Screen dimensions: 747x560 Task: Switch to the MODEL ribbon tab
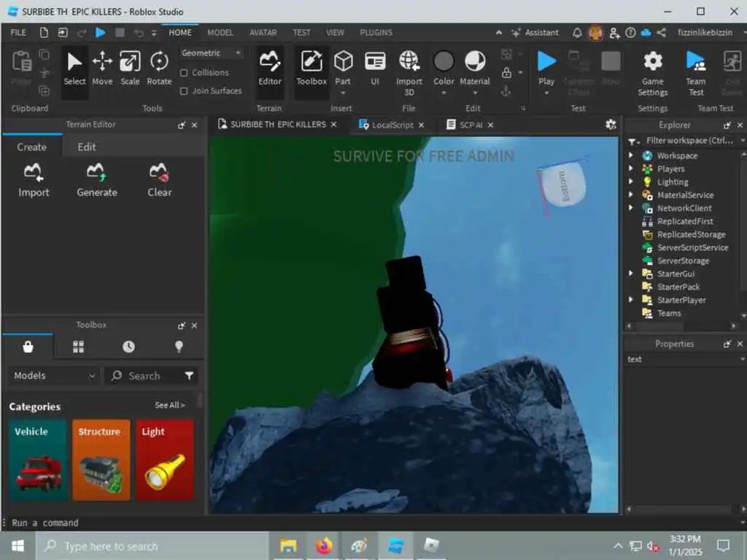(x=220, y=32)
